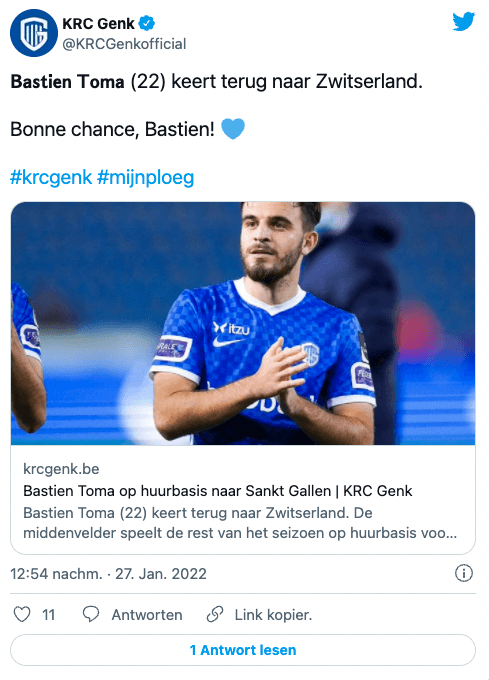This screenshot has height=680, width=489.
Task: Click the Twitter bird logo
Action: [463, 22]
